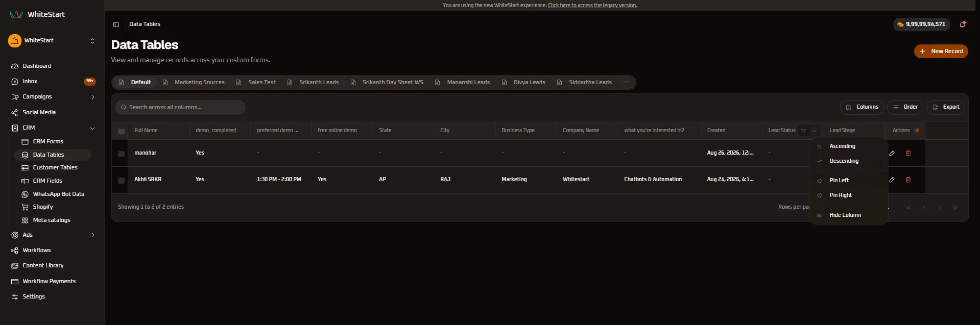Click the pin icon on Actions column header

coord(917,130)
